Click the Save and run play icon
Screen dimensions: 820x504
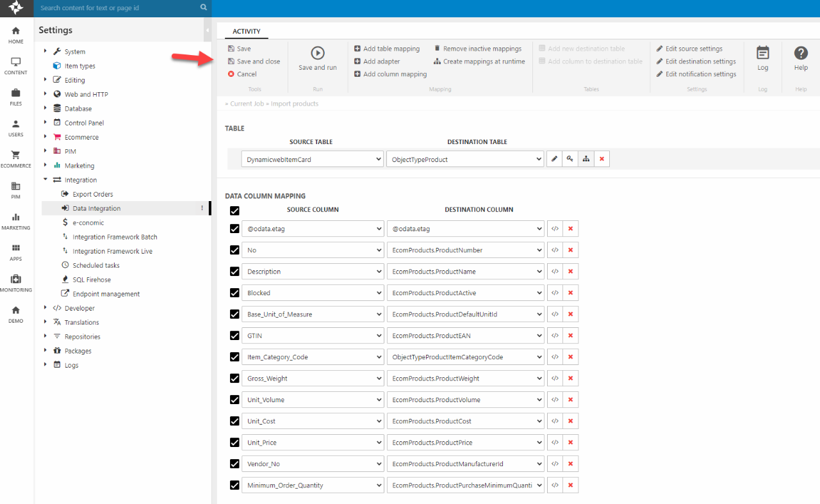coord(317,53)
